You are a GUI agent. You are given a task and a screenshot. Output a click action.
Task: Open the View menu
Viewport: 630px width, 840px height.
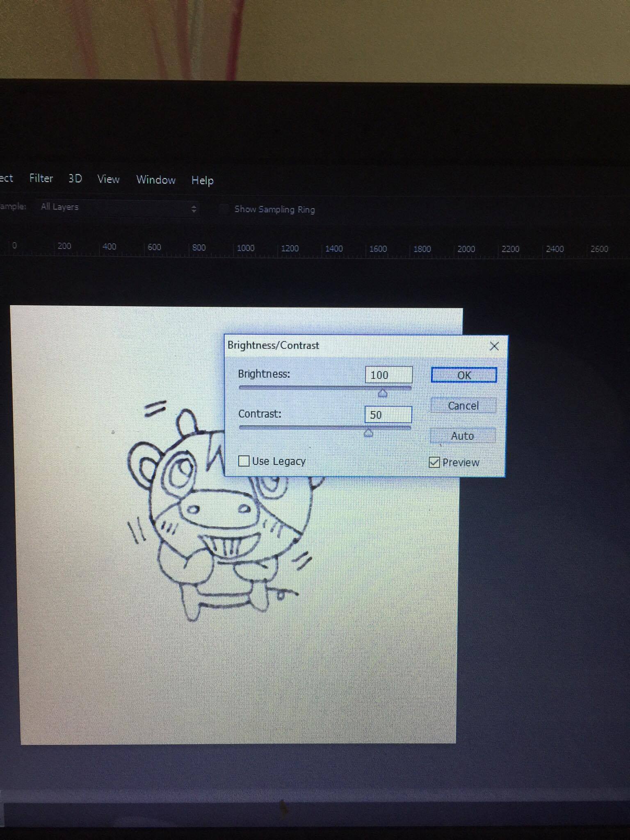pyautogui.click(x=108, y=179)
